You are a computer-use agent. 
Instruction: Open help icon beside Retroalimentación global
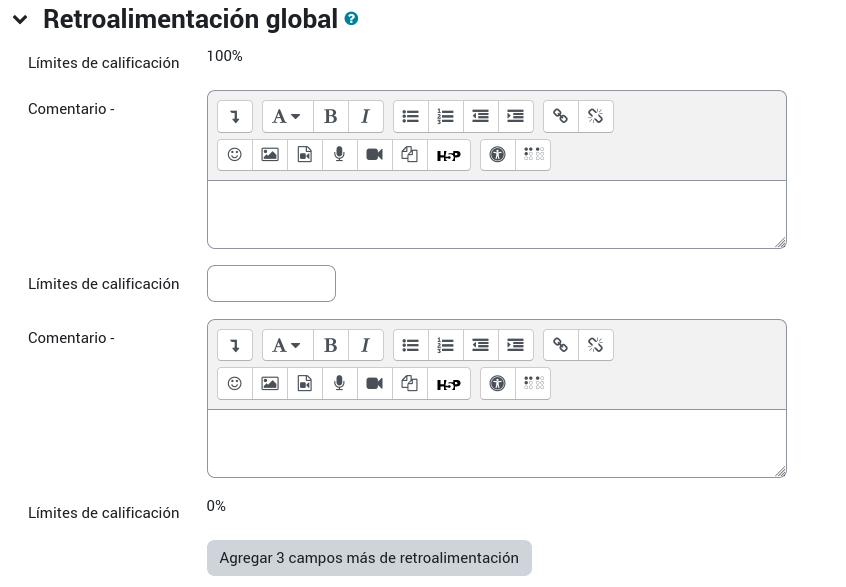pyautogui.click(x=351, y=19)
